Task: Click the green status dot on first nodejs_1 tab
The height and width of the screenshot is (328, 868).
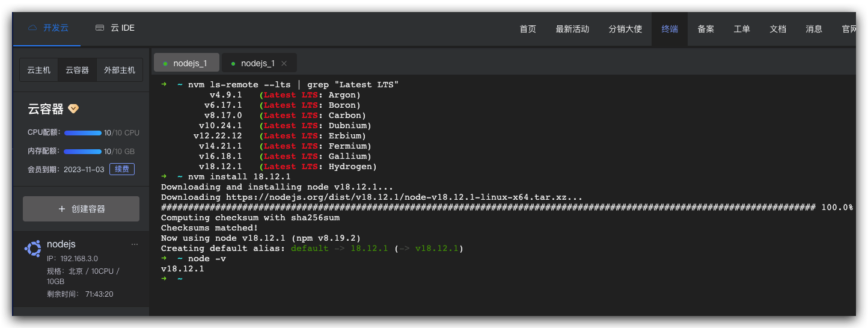Action: coord(165,63)
